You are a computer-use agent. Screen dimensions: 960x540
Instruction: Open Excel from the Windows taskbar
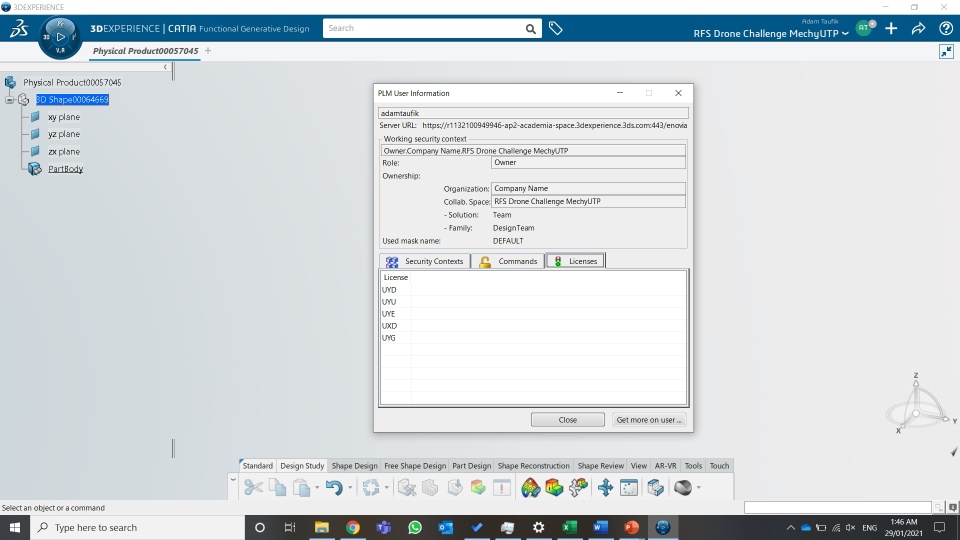click(569, 527)
